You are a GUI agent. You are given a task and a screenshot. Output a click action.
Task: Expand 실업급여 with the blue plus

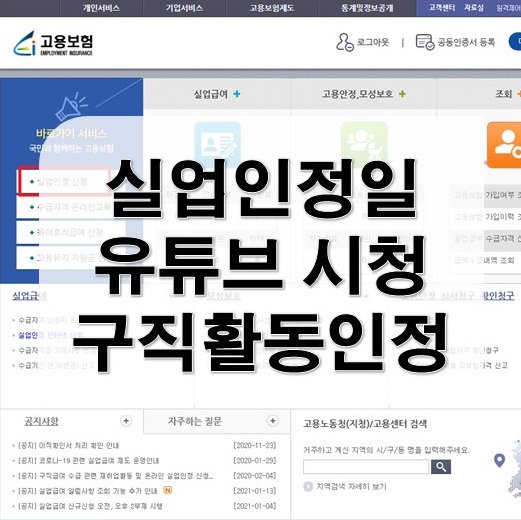237,94
